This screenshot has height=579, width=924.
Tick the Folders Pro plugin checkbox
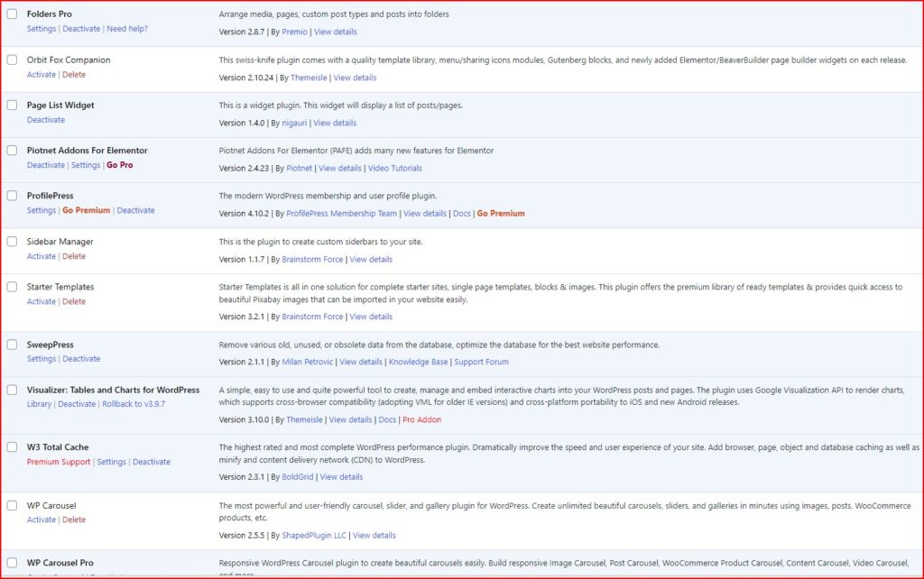(12, 14)
